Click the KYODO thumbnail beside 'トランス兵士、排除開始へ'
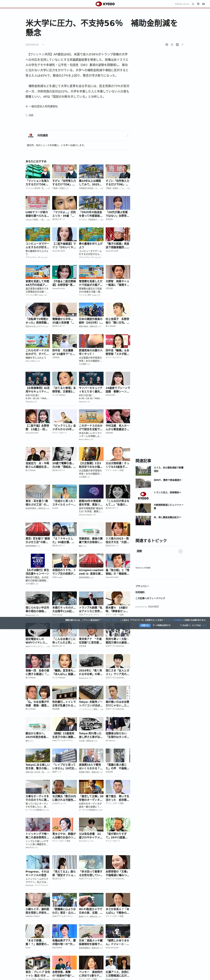210x980 pixels. point(143,496)
